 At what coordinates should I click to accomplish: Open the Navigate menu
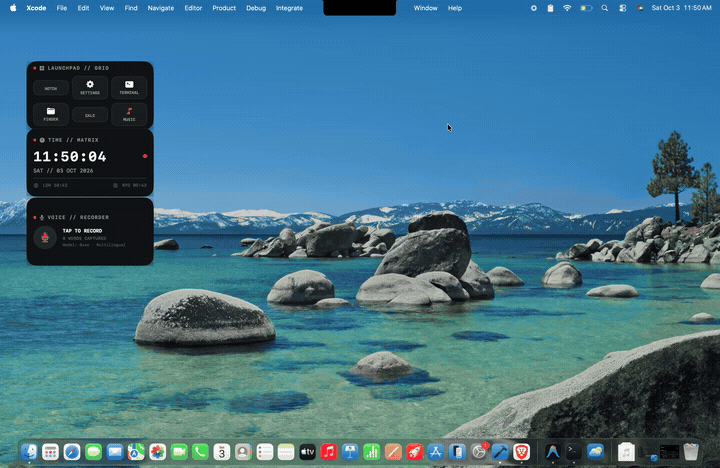[161, 8]
